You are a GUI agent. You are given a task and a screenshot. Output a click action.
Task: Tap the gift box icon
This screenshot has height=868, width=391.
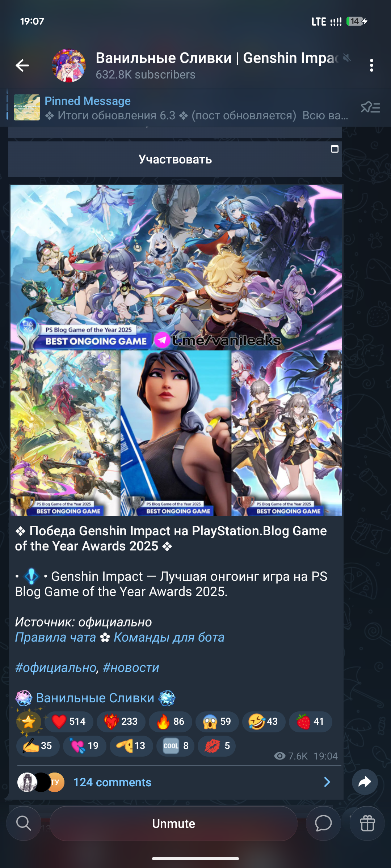367,824
